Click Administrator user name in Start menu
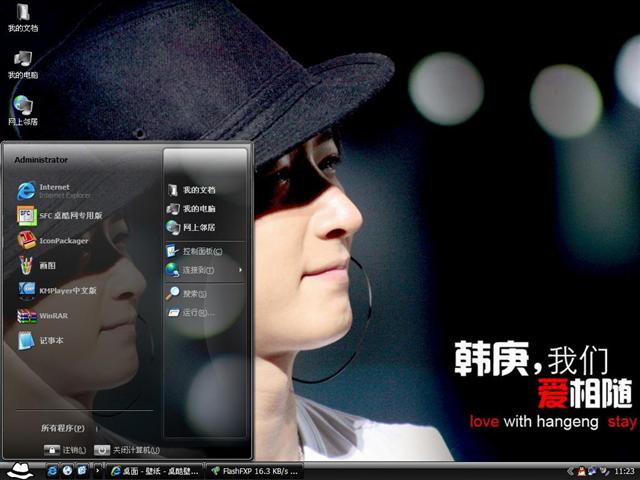This screenshot has width=640, height=480. [41, 160]
